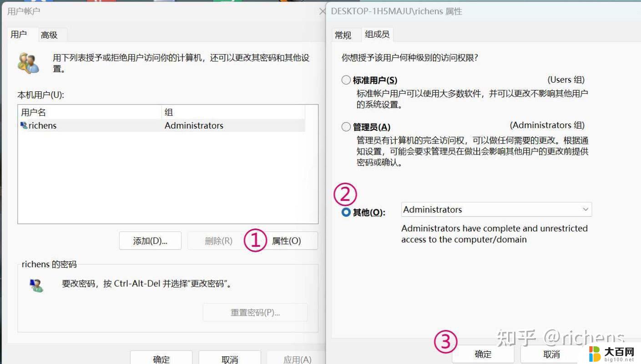Click the Administrators group cell

click(194, 125)
